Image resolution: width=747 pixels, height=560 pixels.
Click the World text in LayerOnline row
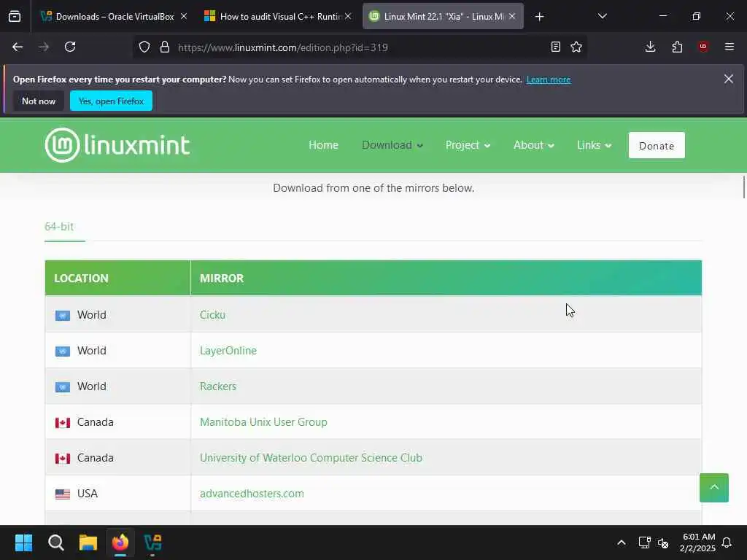tap(91, 351)
